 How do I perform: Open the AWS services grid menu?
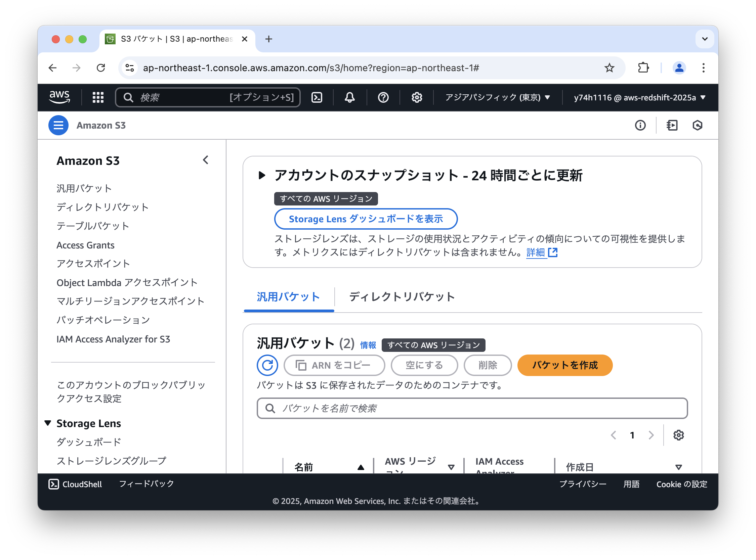[98, 97]
